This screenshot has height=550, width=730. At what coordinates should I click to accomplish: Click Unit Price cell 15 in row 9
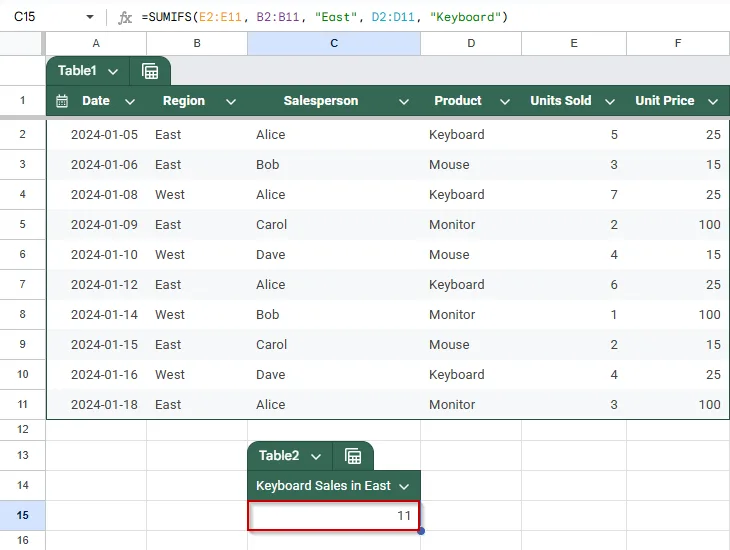click(x=678, y=345)
